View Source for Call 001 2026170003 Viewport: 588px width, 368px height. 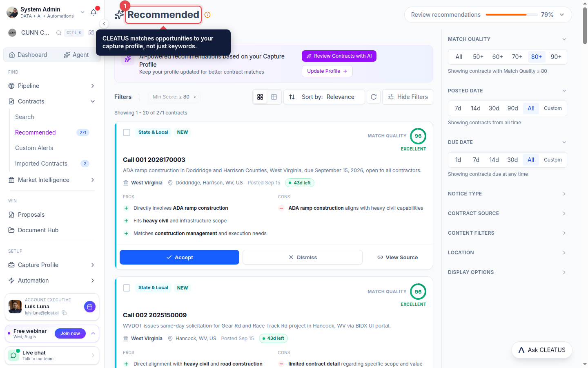click(x=397, y=257)
